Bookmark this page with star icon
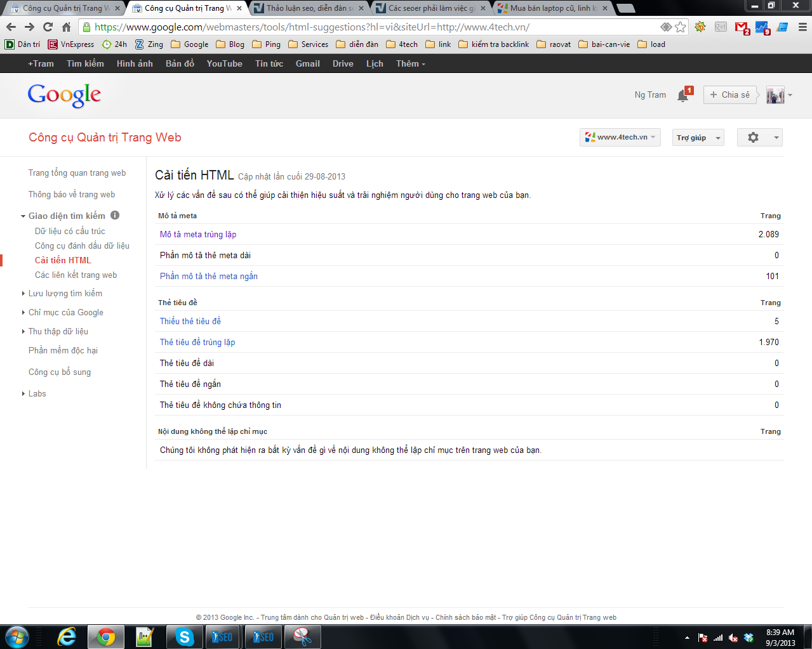Viewport: 812px width, 649px height. point(680,27)
